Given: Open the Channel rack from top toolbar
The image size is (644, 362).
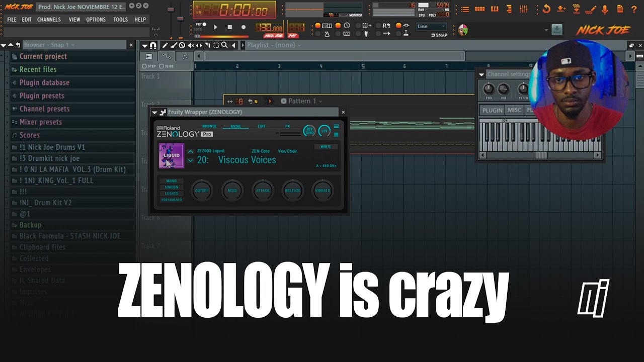Looking at the screenshot, I should pos(480,9).
